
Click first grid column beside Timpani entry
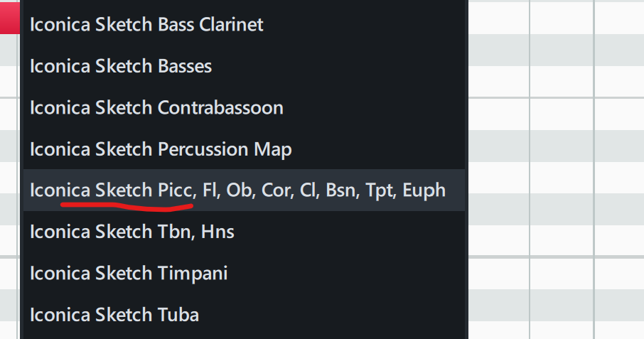click(x=498, y=273)
